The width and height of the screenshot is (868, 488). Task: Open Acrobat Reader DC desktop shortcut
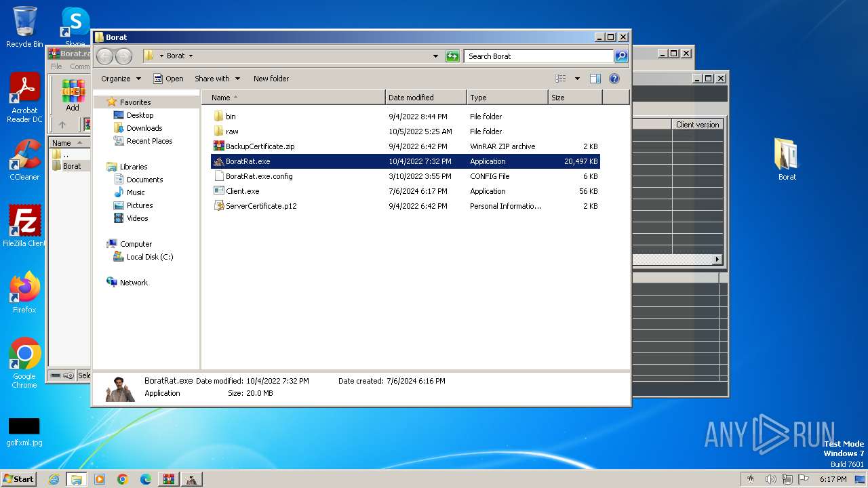point(24,98)
